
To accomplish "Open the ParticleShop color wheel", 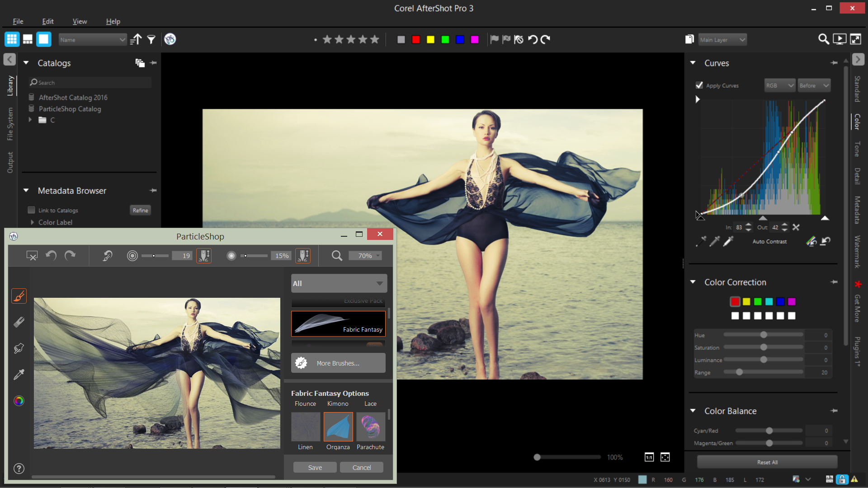I will (x=19, y=401).
